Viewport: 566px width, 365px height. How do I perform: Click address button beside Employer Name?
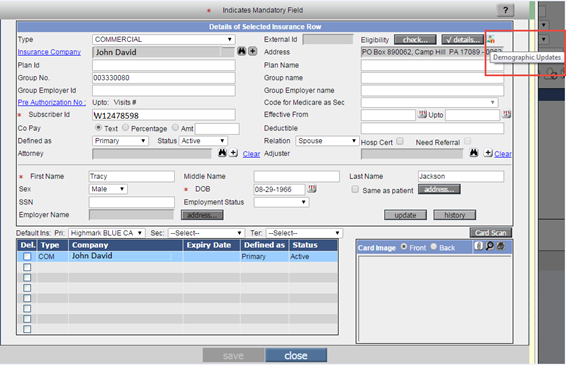pos(202,215)
